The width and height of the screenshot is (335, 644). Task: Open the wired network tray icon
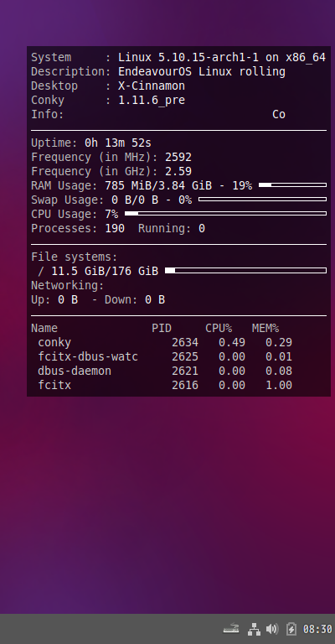255,629
